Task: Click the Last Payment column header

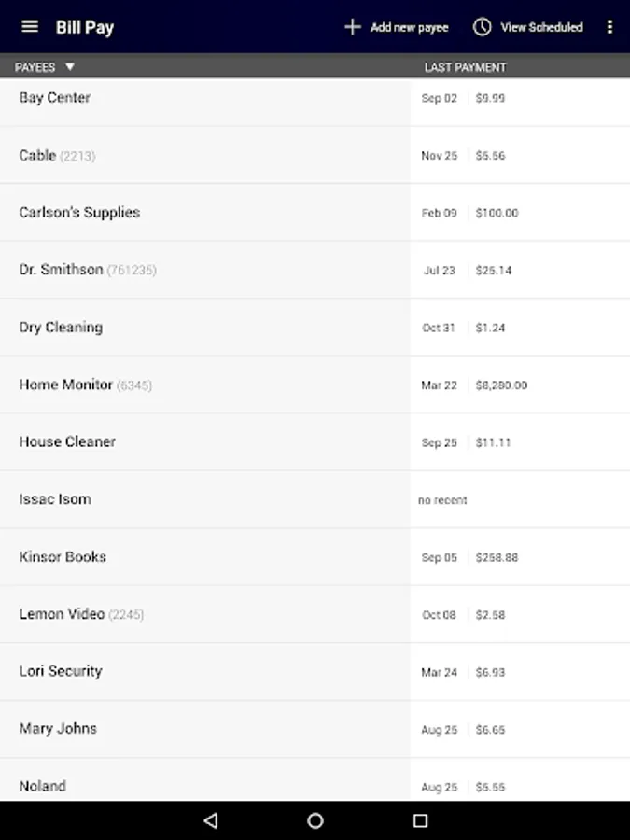Action: (465, 67)
